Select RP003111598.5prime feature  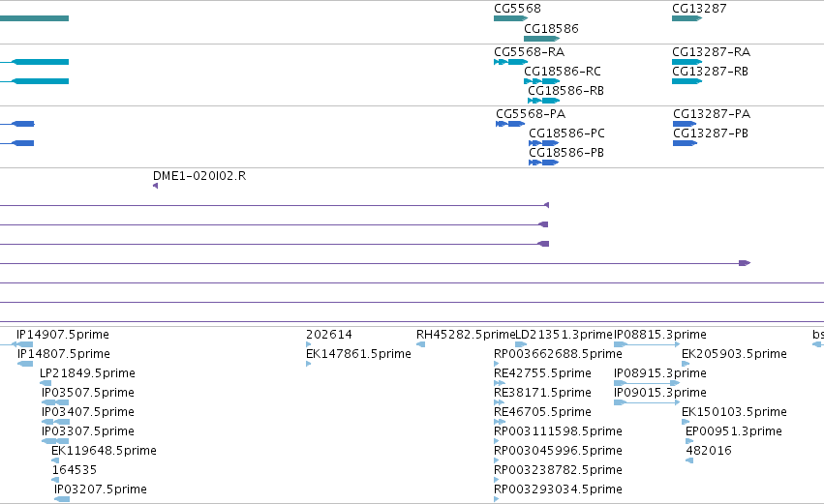[x=497, y=441]
